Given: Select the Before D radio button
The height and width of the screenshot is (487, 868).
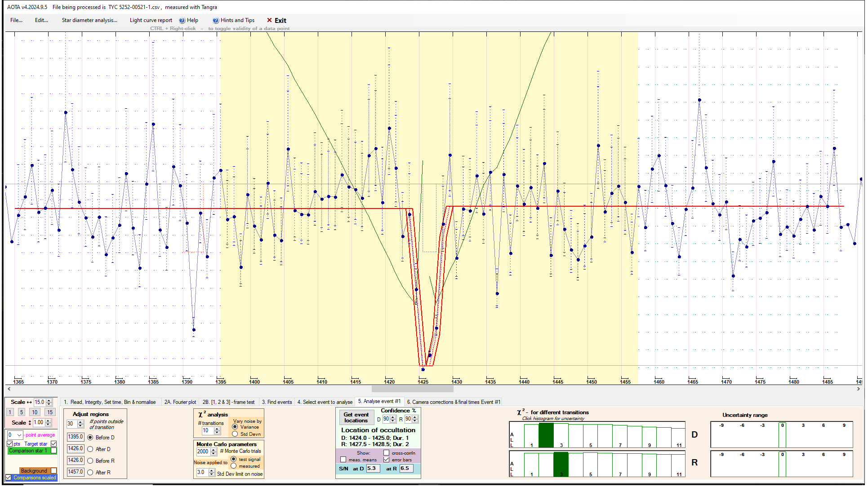Looking at the screenshot, I should [x=90, y=438].
